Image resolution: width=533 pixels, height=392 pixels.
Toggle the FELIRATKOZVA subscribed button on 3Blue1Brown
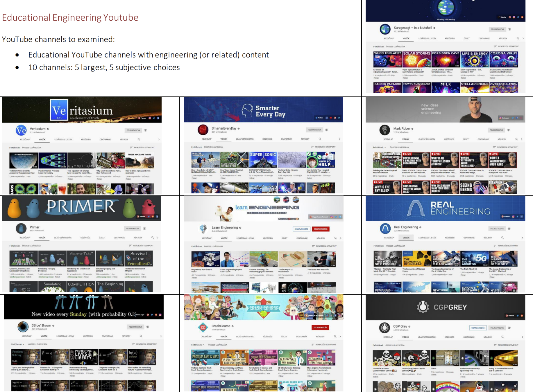(x=136, y=327)
